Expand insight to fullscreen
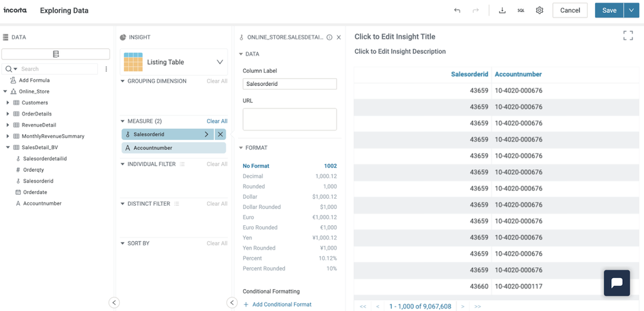 pos(628,36)
